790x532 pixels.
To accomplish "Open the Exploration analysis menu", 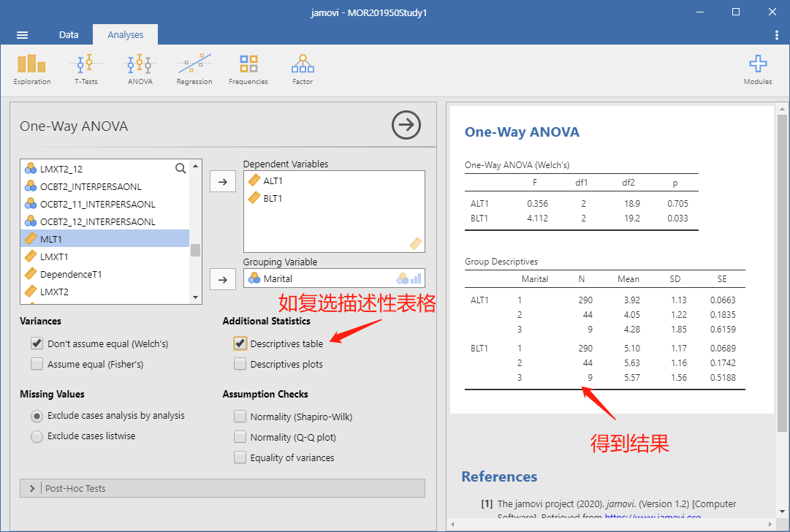I will 31,70.
